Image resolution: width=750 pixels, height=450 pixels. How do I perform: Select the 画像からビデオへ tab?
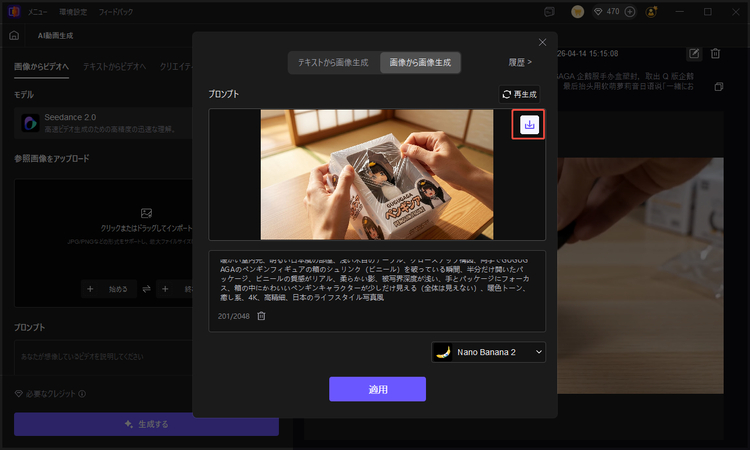pyautogui.click(x=41, y=66)
